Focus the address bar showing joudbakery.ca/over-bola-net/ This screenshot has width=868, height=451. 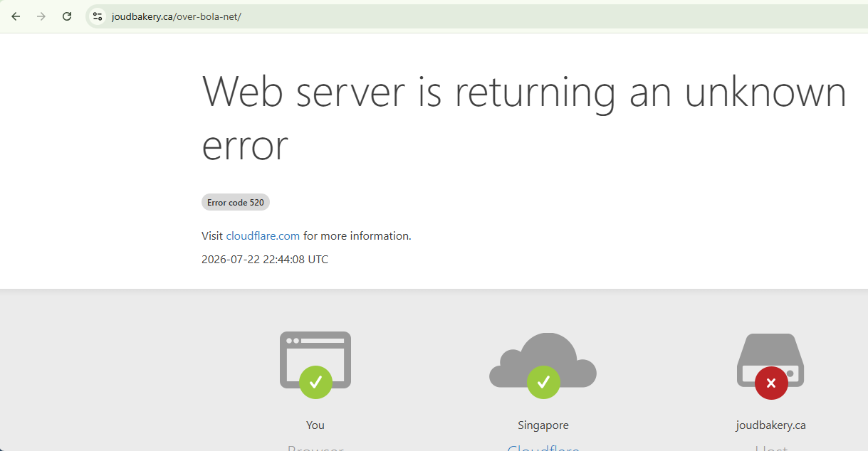477,16
